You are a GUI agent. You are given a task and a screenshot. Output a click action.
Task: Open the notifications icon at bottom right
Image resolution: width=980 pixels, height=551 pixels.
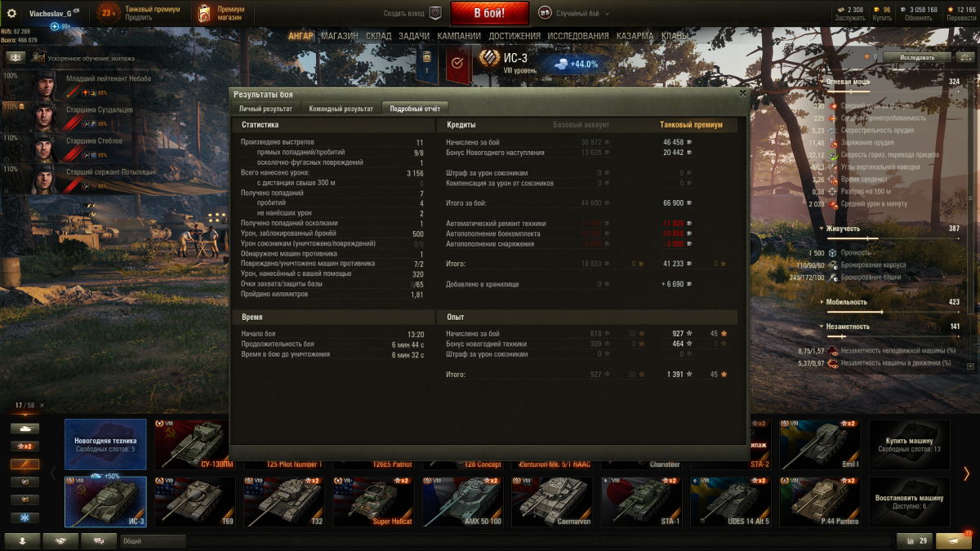pyautogui.click(x=954, y=540)
